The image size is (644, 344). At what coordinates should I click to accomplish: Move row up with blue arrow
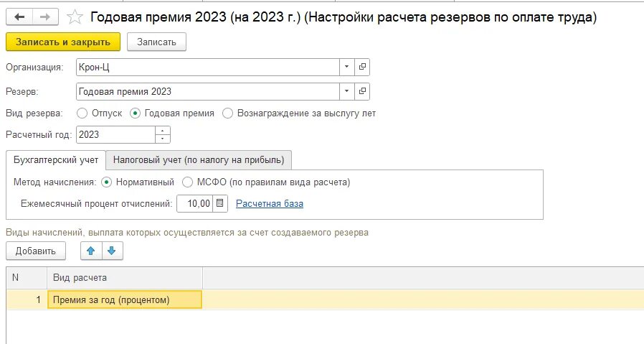[91, 251]
